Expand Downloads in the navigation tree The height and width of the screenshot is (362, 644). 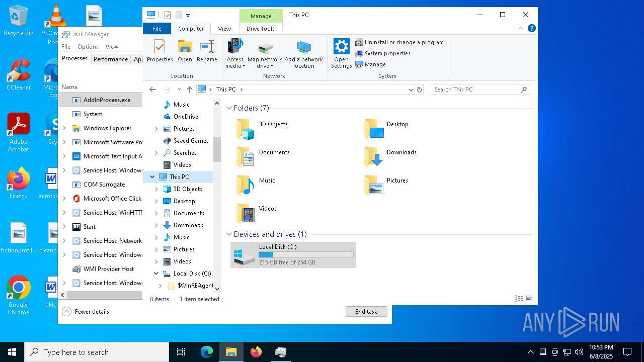coord(156,225)
